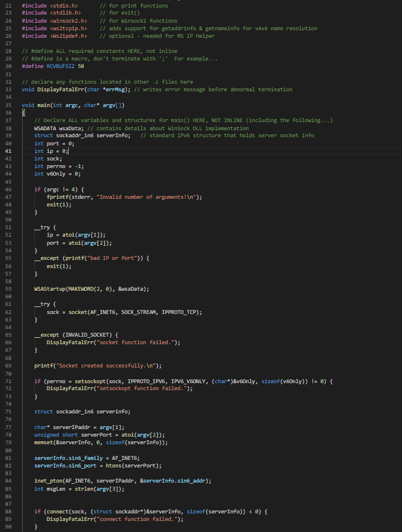Screen dimensions: 402x532
Task: Click lowercase serverinfo declaration on line 75
Action: pyautogui.click(x=112, y=412)
